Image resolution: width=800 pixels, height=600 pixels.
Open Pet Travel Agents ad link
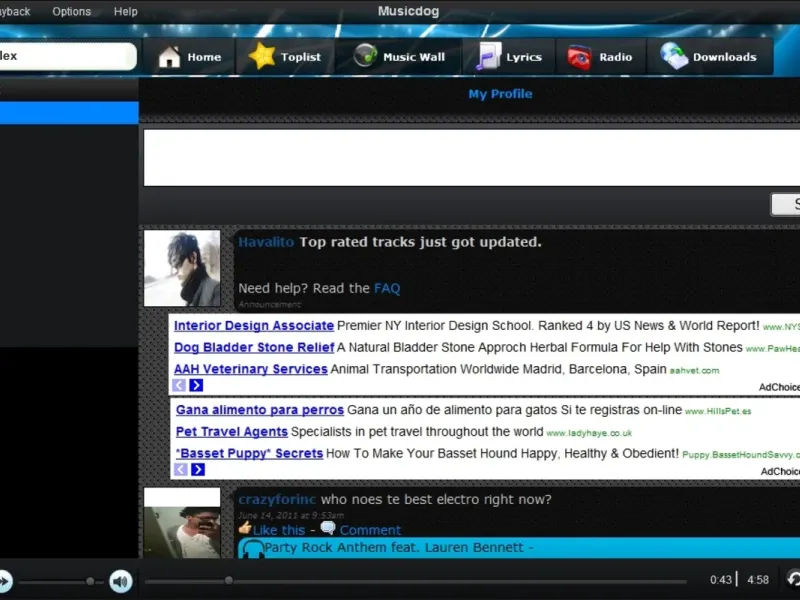pos(232,432)
